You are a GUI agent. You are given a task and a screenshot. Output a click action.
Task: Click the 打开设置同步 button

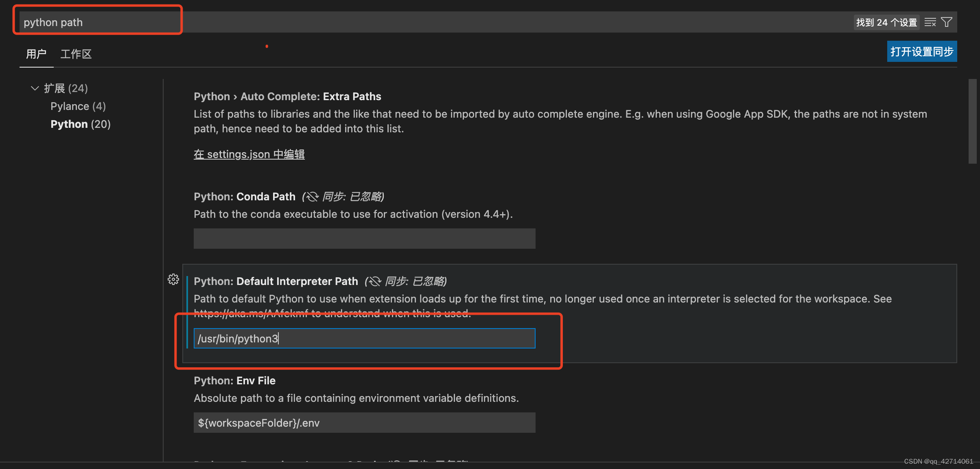point(921,51)
